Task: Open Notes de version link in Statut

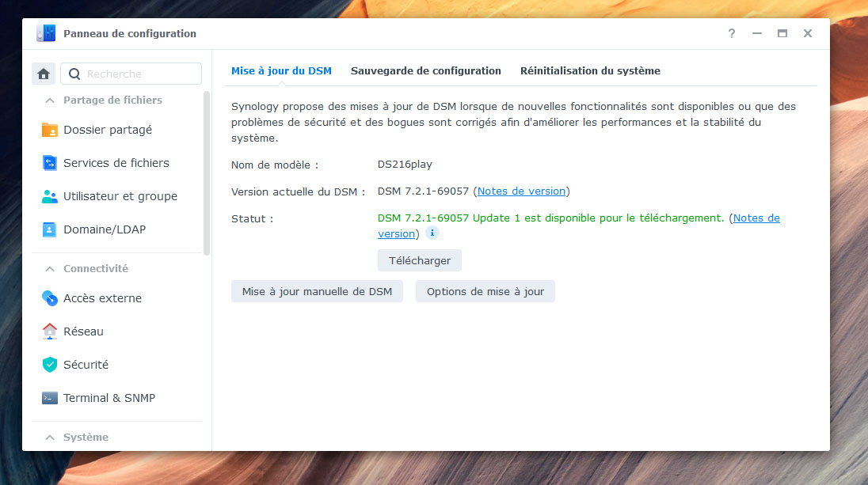Action: [x=756, y=218]
